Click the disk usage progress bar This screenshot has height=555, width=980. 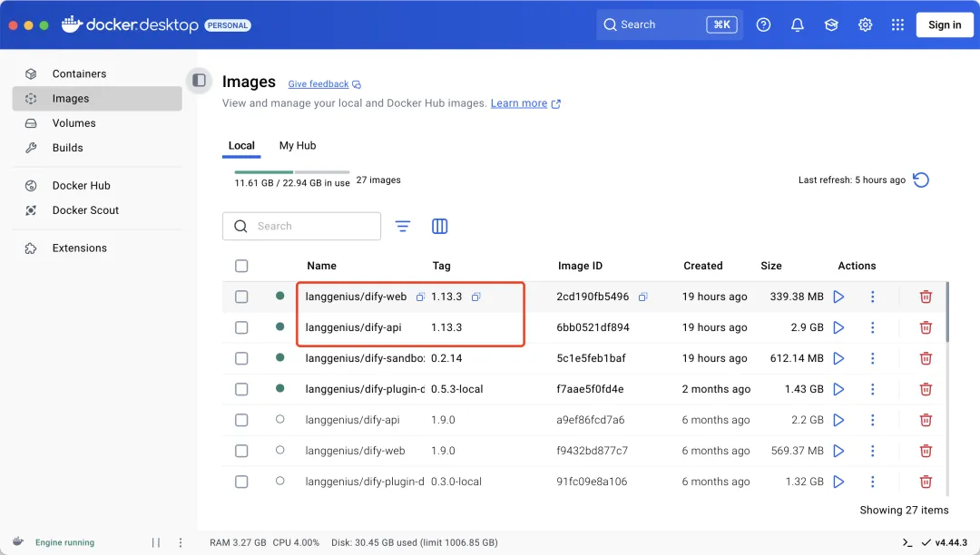click(292, 171)
